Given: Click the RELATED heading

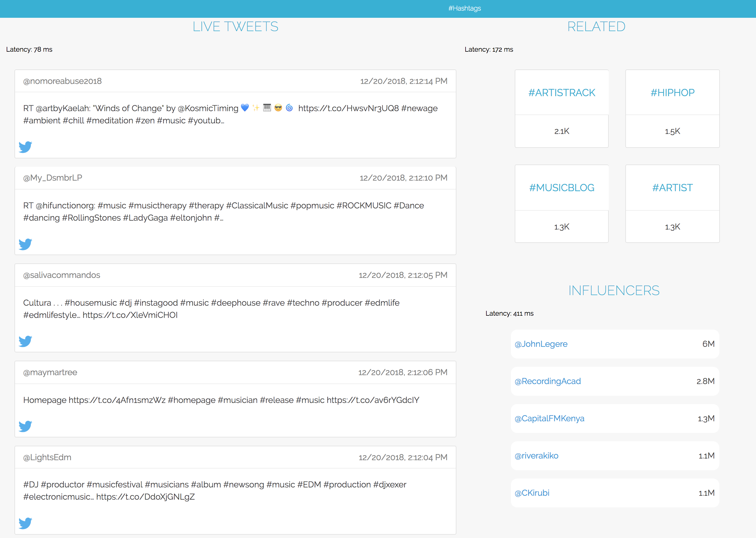Looking at the screenshot, I should (x=596, y=26).
